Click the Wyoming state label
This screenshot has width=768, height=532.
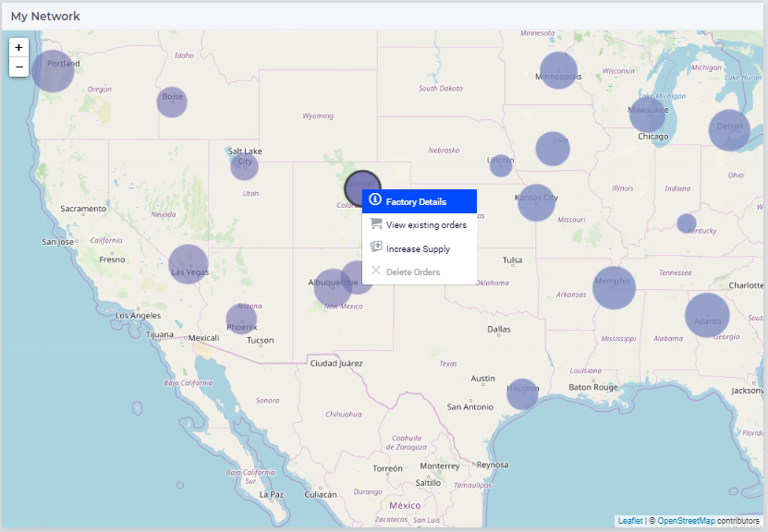coord(318,116)
